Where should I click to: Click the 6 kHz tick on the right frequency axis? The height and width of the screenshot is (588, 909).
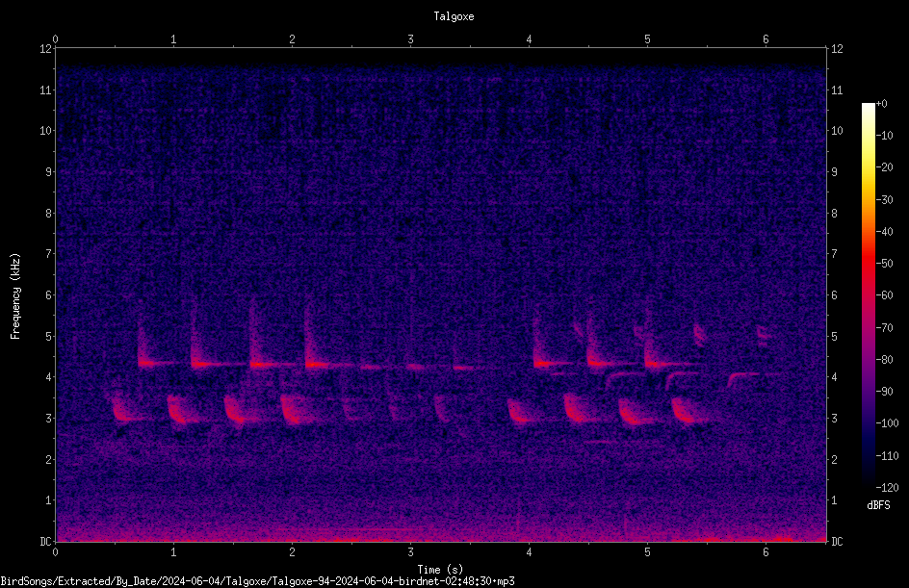tap(834, 294)
